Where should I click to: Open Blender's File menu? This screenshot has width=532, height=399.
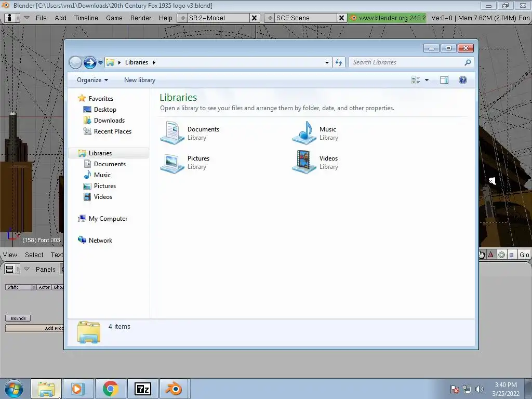coord(41,18)
